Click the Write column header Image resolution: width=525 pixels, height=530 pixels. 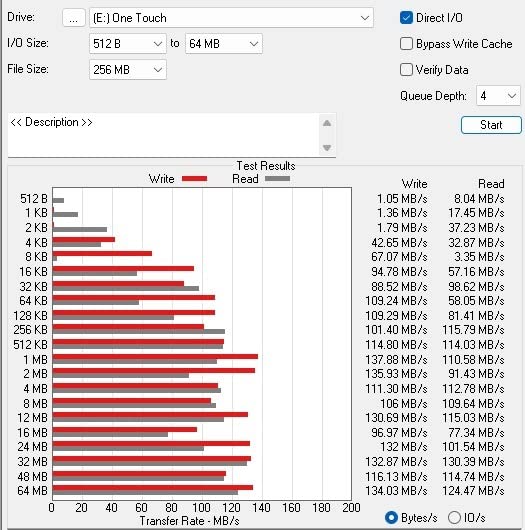pyautogui.click(x=415, y=184)
